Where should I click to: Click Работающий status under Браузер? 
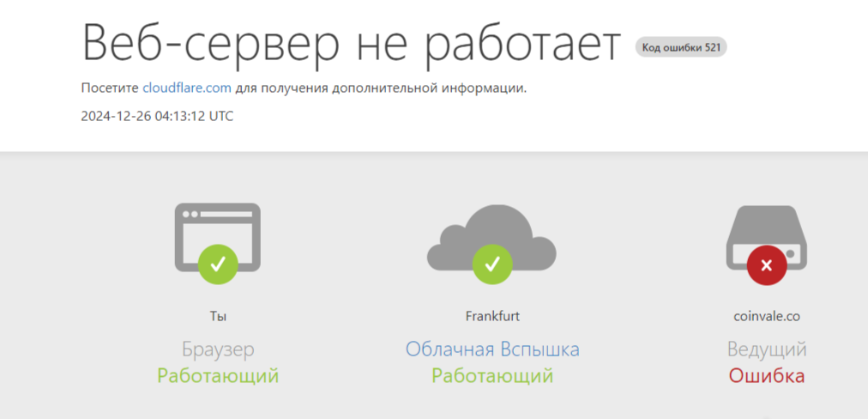218,376
